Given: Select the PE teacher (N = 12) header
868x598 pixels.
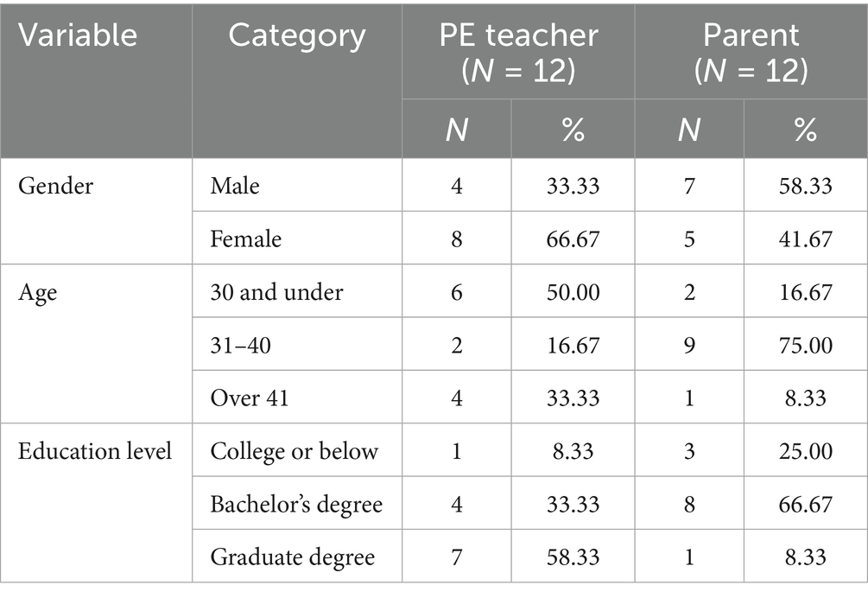Looking at the screenshot, I should pyautogui.click(x=516, y=52).
